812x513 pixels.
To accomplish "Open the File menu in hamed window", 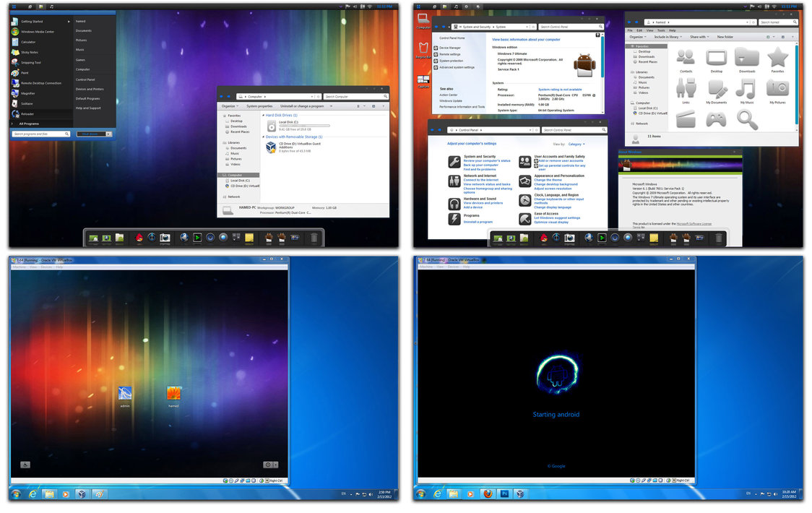I will click(x=630, y=30).
